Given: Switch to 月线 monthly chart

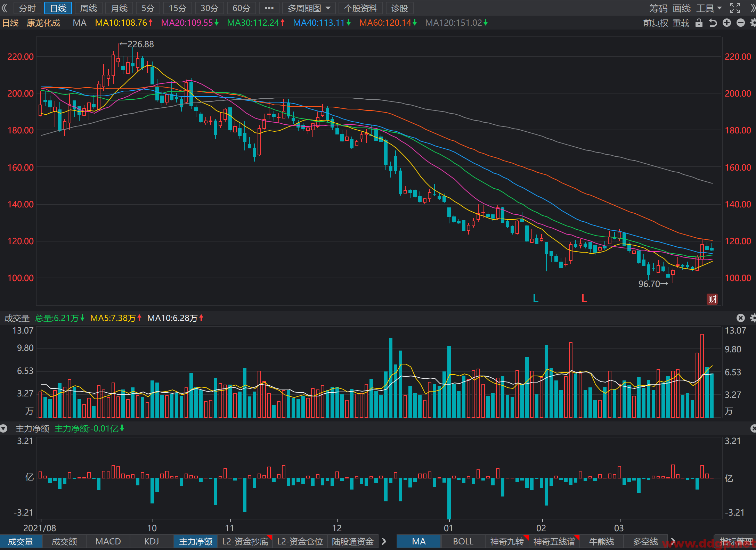Looking at the screenshot, I should 119,8.
